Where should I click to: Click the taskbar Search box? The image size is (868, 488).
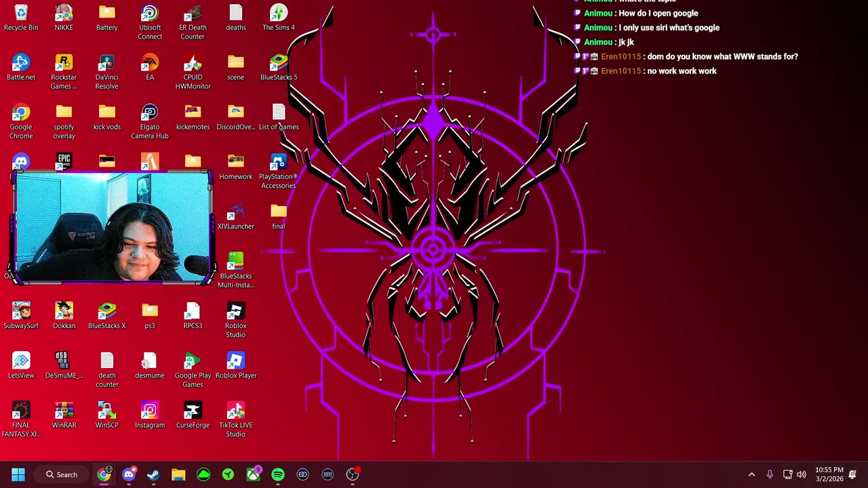[x=62, y=474]
